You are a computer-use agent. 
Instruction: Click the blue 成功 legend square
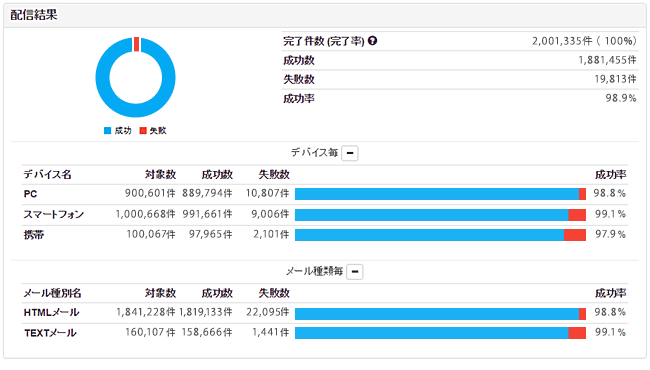[107, 131]
